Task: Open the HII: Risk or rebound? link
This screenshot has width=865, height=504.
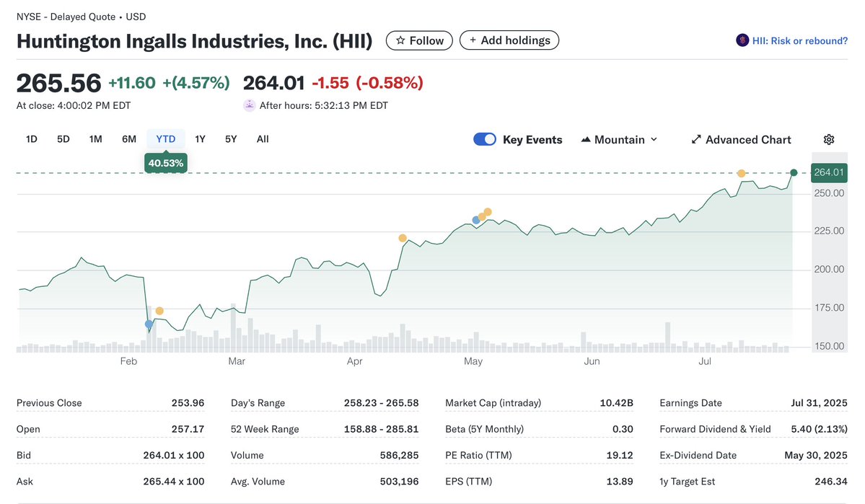Action: tap(800, 41)
